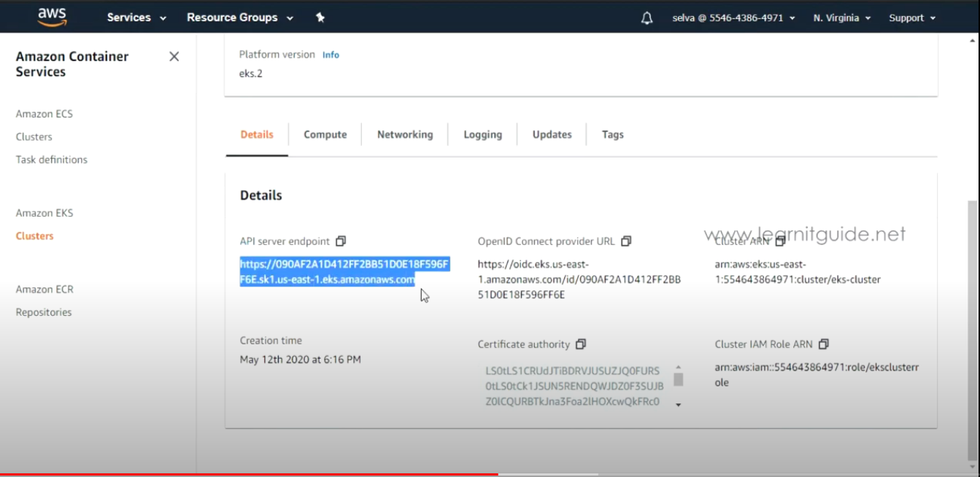
Task: Open the selva account dropdown
Action: pos(733,18)
